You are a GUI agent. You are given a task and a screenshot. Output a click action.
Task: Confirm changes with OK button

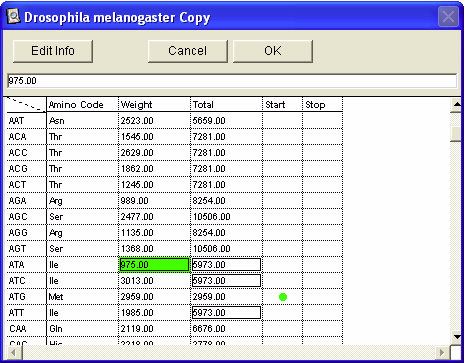tap(273, 51)
